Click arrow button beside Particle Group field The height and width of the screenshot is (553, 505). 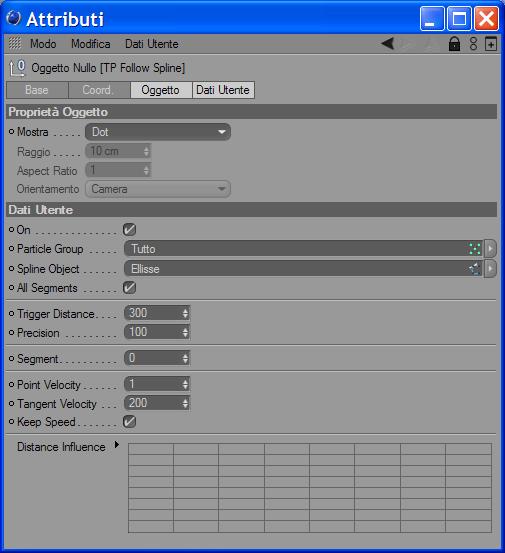pos(490,249)
